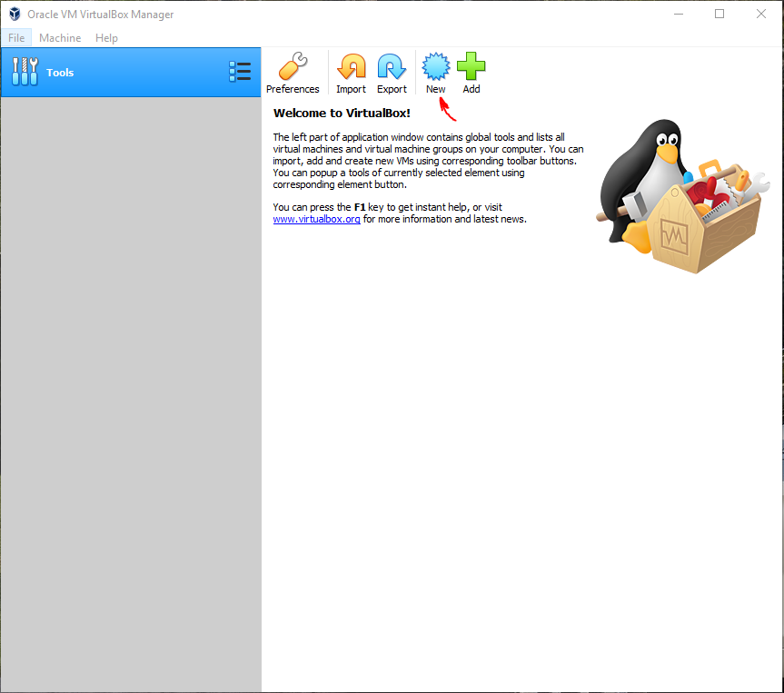Open the Tools list menu icon

[240, 72]
